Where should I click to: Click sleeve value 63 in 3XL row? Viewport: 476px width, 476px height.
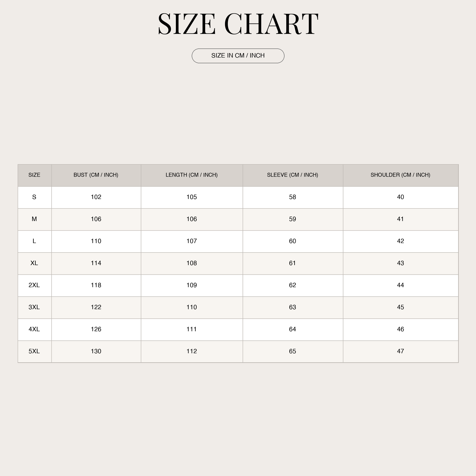click(x=293, y=307)
